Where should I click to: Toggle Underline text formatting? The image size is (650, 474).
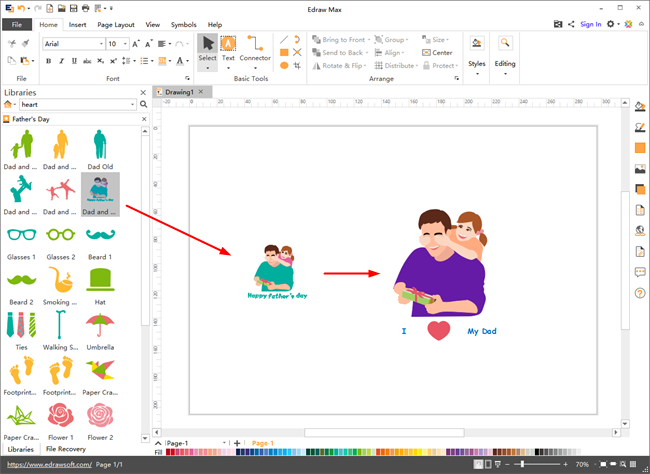(75, 61)
